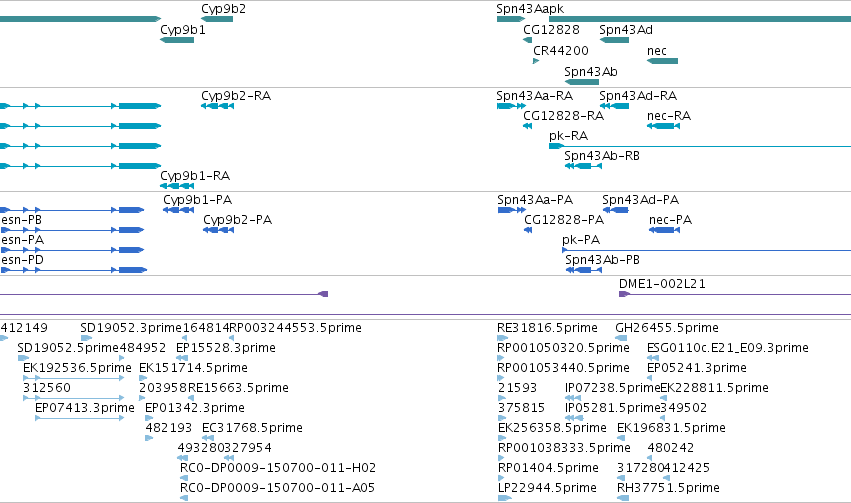Select the LP22944.5prime EST arrow
851x503 pixels.
[x=505, y=498]
